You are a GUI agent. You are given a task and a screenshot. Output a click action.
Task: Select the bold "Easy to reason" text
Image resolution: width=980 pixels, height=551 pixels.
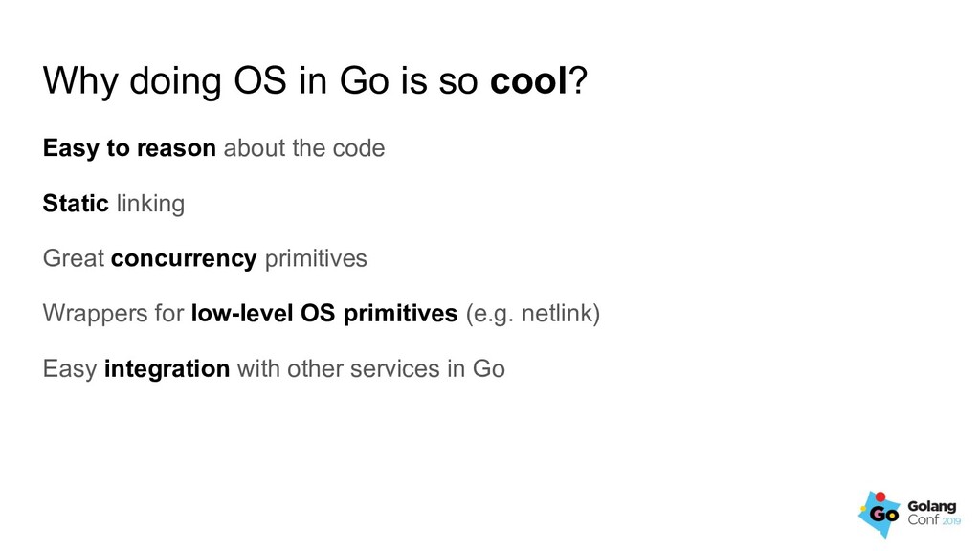(129, 149)
